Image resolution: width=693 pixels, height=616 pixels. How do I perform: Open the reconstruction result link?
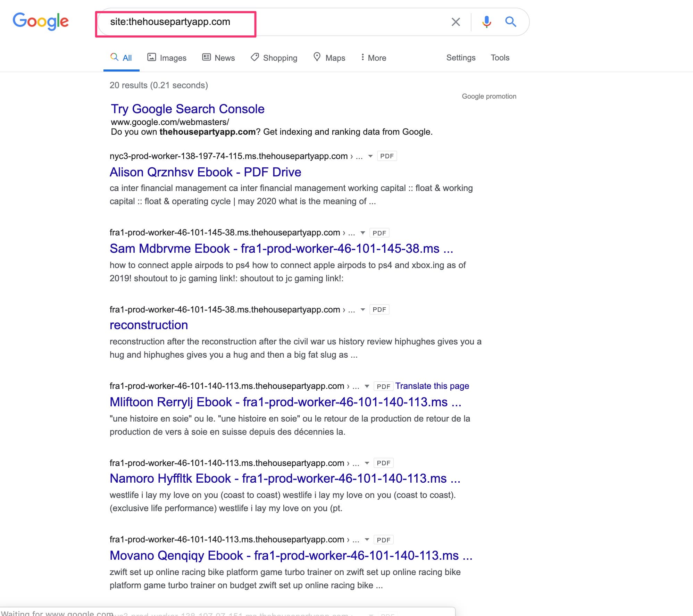[x=149, y=325]
